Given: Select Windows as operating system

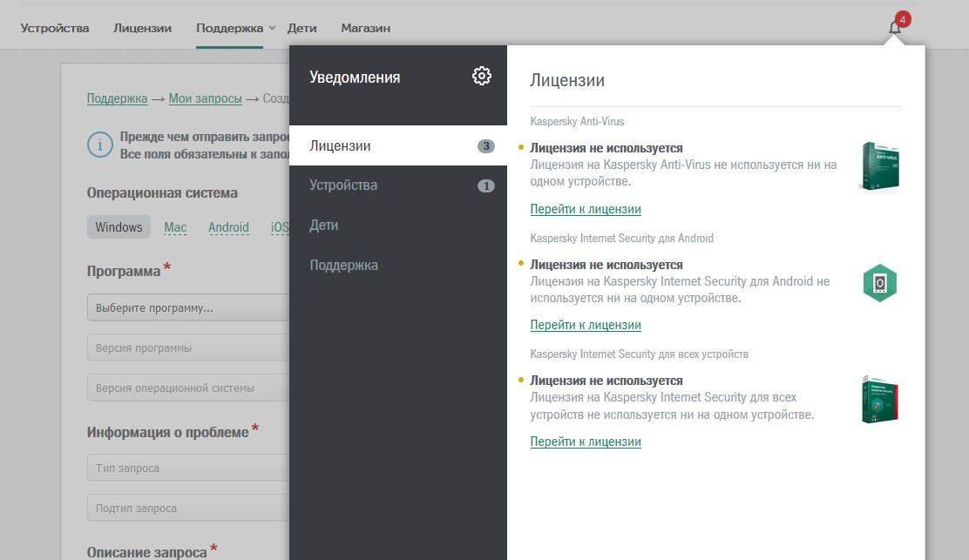Looking at the screenshot, I should [x=119, y=227].
